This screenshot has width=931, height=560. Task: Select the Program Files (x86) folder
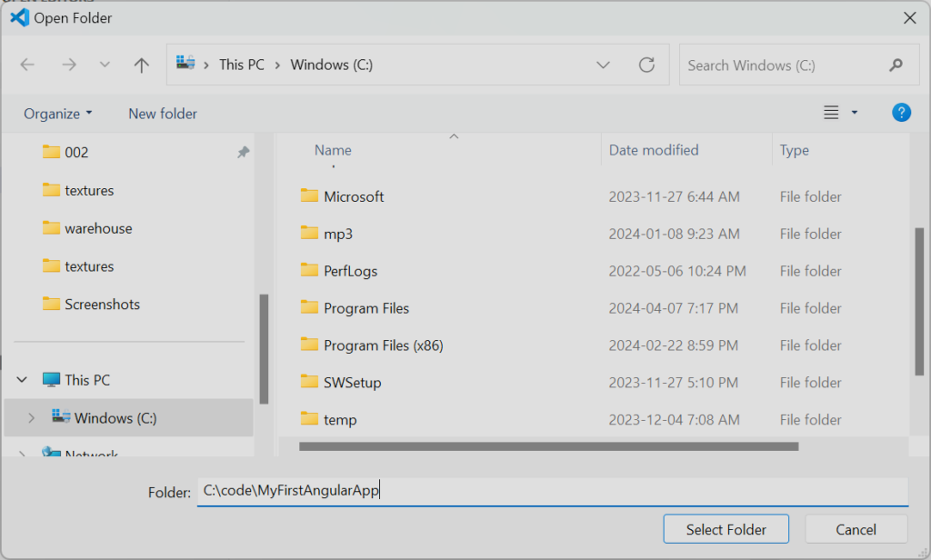pyautogui.click(x=383, y=345)
